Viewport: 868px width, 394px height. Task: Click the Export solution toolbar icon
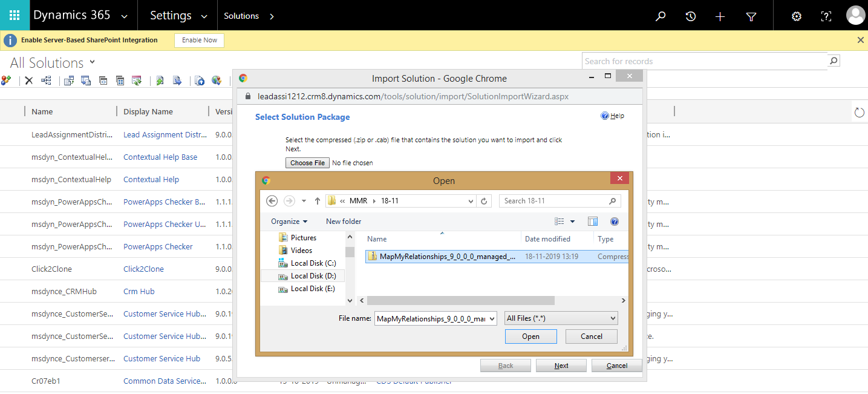click(177, 80)
